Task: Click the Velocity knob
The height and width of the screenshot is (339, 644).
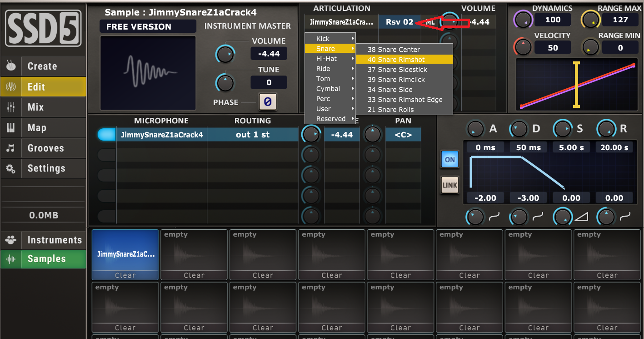Action: click(x=523, y=46)
